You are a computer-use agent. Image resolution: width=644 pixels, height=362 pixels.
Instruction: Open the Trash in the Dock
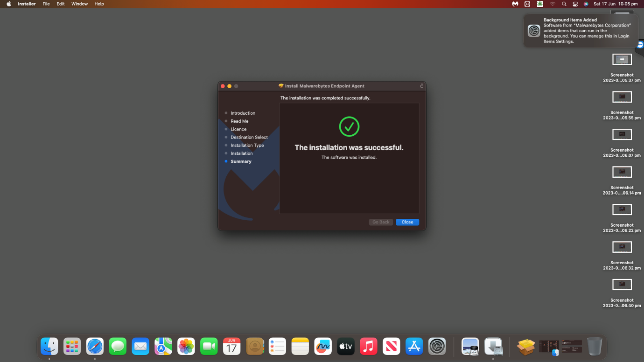coord(595,346)
